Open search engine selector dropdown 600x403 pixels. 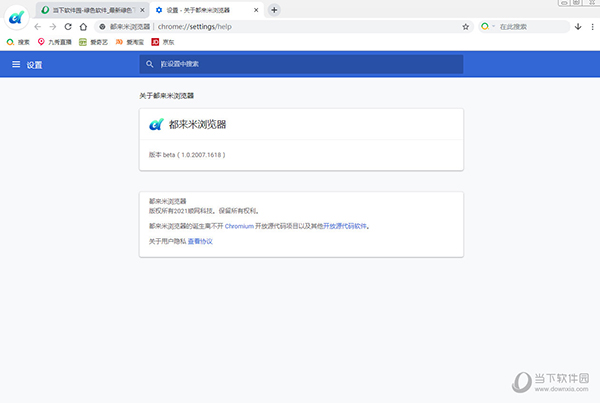coord(488,27)
